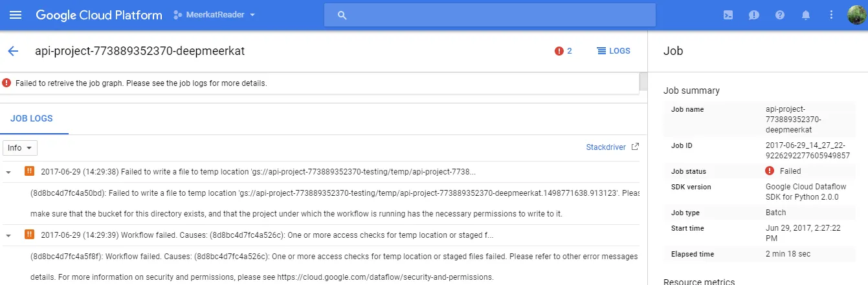Click the Stackdriver external link icon
Viewport: 868px width, 285px height.
[635, 147]
